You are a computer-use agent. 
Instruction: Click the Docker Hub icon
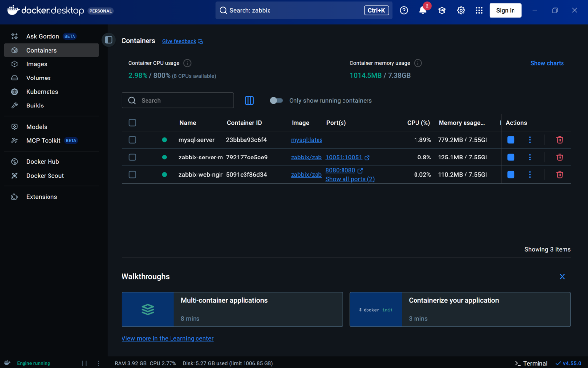click(15, 161)
